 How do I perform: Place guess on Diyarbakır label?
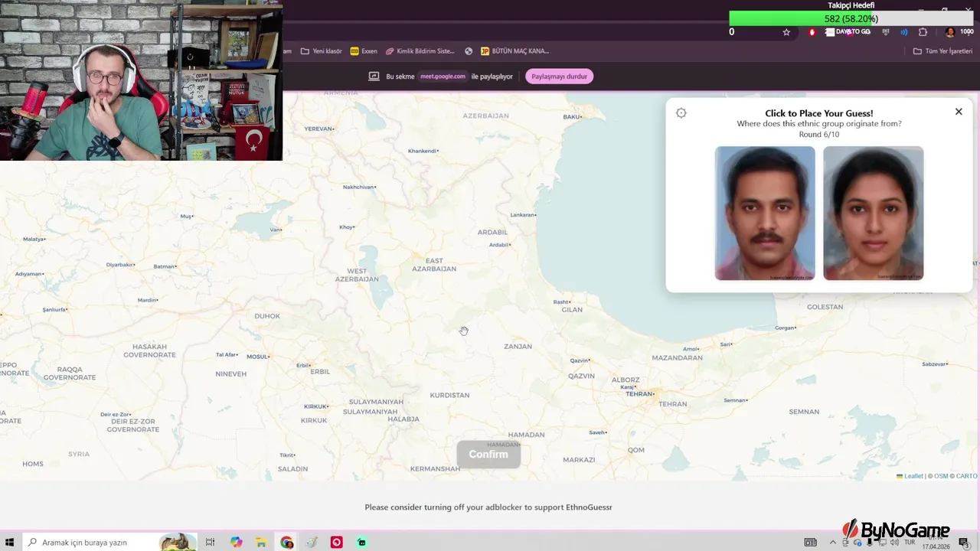[x=119, y=265]
